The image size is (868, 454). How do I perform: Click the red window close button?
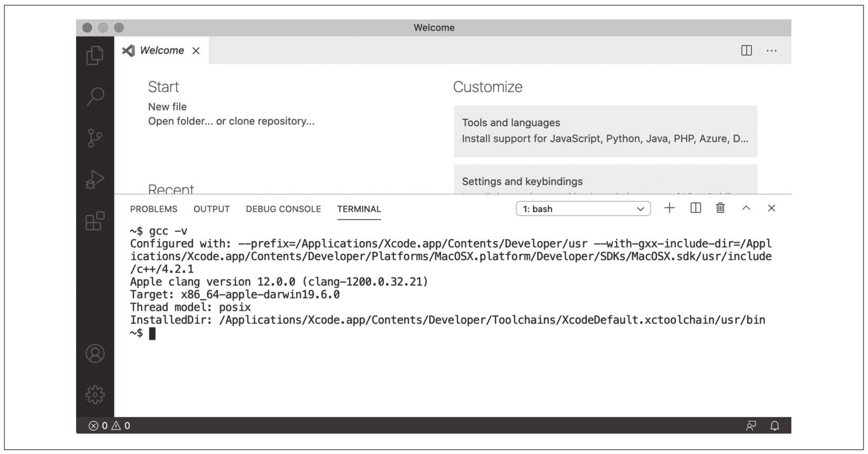click(87, 28)
